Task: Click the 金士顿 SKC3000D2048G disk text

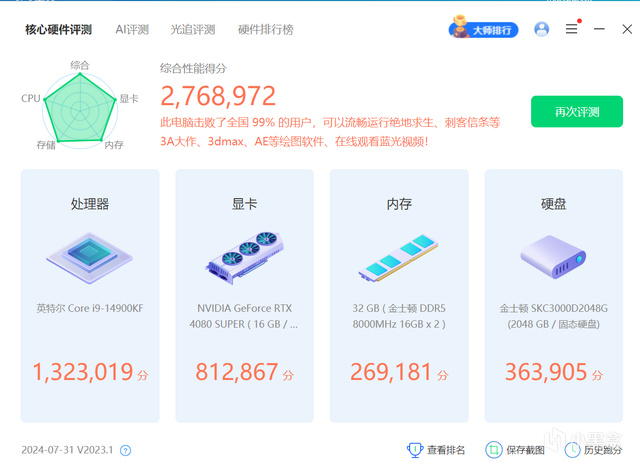Action: [553, 316]
